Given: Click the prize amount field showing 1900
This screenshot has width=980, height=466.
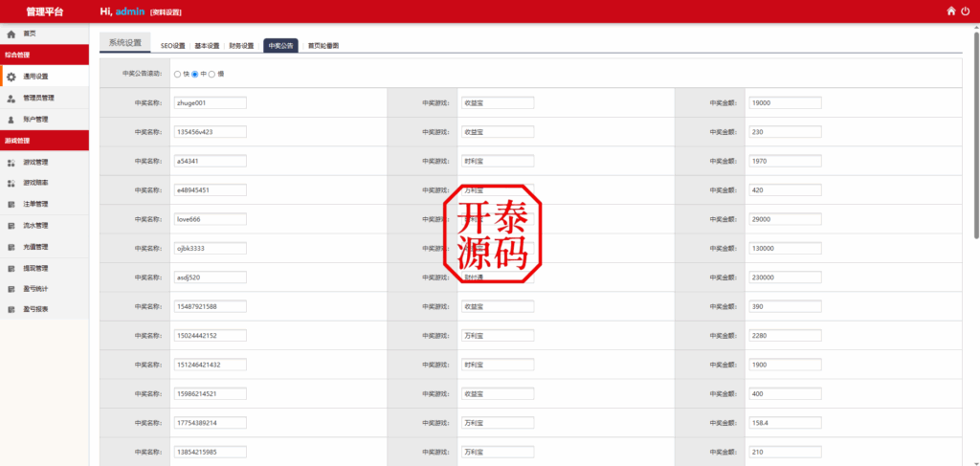Looking at the screenshot, I should (785, 365).
